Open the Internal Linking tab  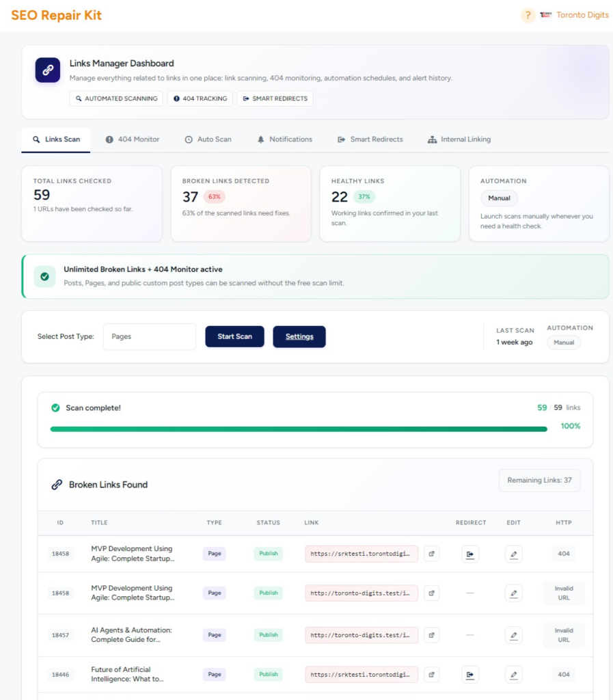pos(459,139)
